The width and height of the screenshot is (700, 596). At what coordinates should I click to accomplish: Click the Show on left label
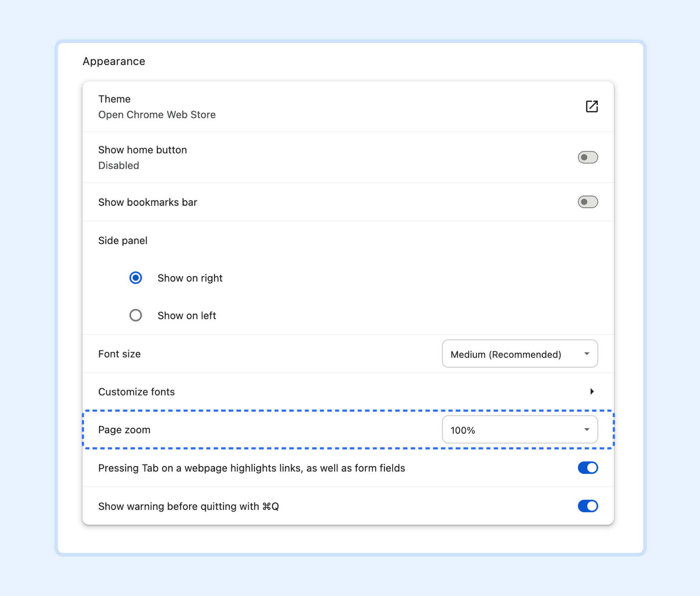187,315
